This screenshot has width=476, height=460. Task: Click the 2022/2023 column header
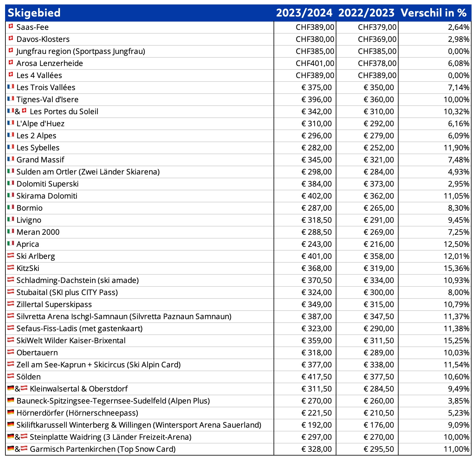point(366,13)
